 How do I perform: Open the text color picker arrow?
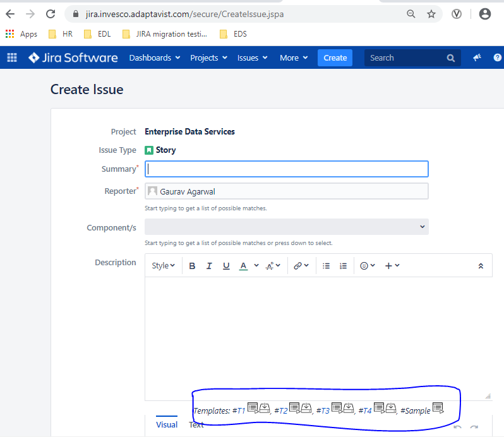(x=256, y=265)
